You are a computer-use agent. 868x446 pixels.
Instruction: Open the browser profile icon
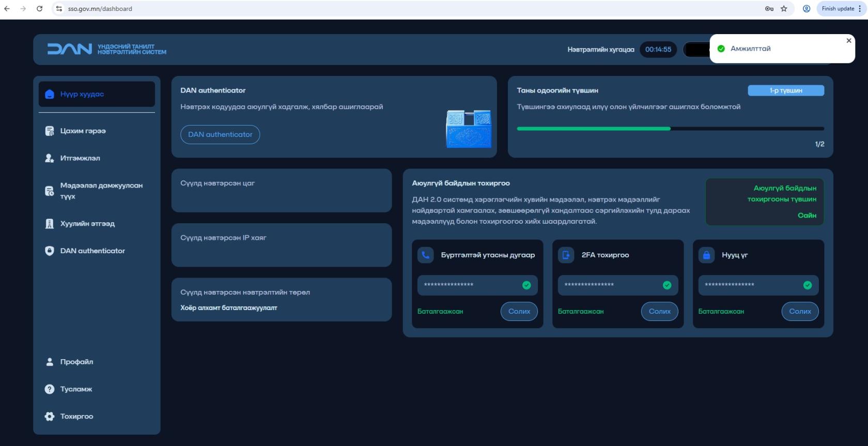tap(807, 9)
